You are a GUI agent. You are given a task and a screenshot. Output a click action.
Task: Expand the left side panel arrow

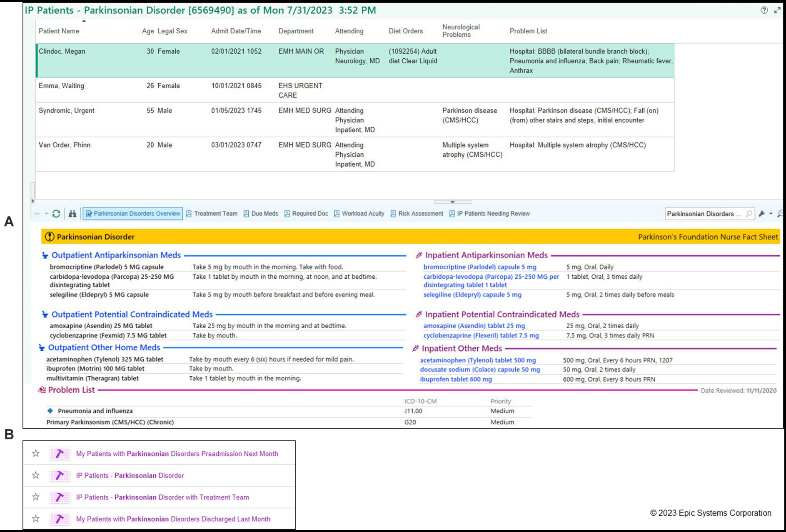[x=32, y=201]
